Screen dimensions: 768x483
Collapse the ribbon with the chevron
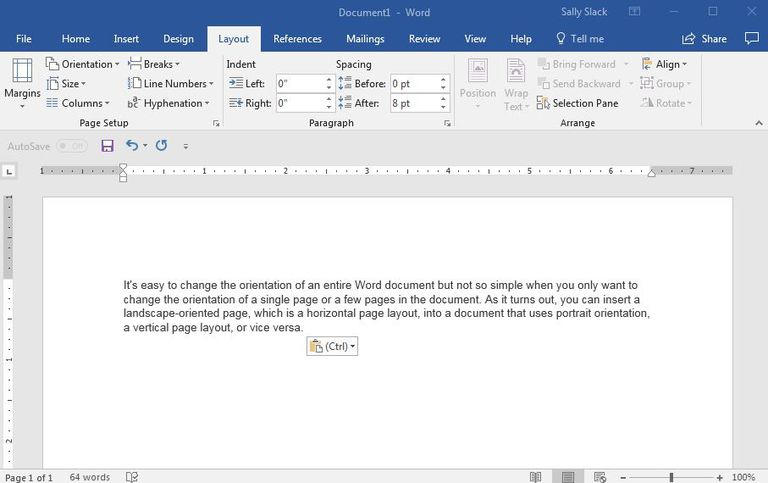759,123
